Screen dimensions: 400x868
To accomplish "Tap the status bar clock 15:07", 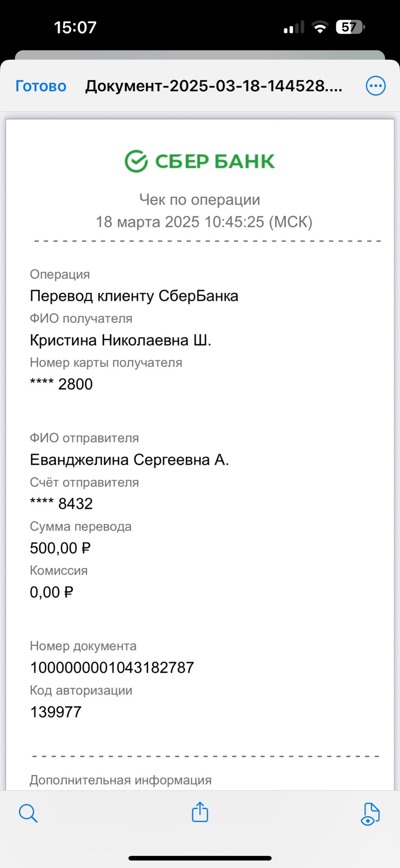I will 75,27.
